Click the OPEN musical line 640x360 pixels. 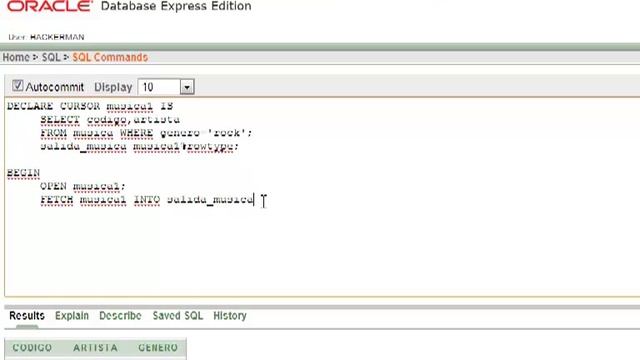pyautogui.click(x=83, y=186)
